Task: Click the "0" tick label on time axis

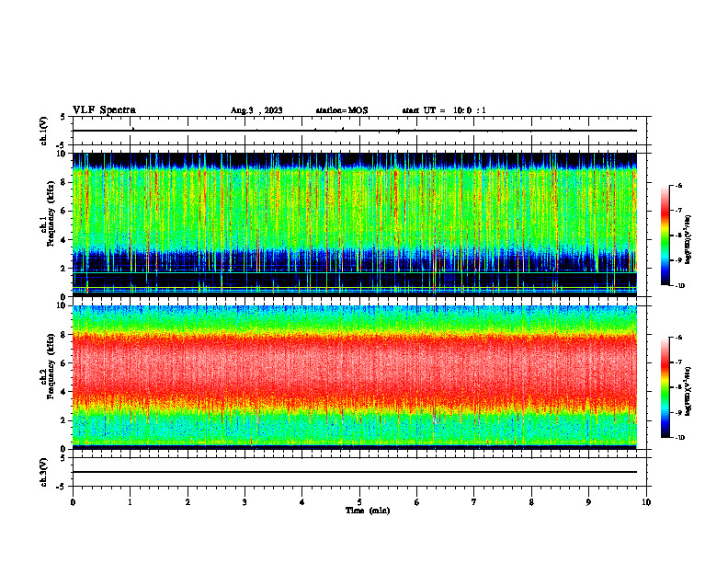Action: (x=73, y=502)
